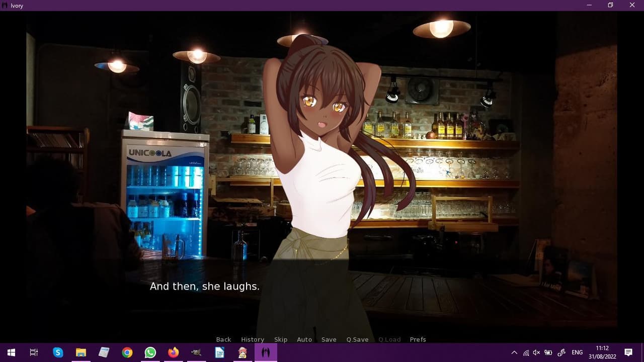Open WhatsApp from the taskbar
The image size is (644, 362).
point(150,352)
